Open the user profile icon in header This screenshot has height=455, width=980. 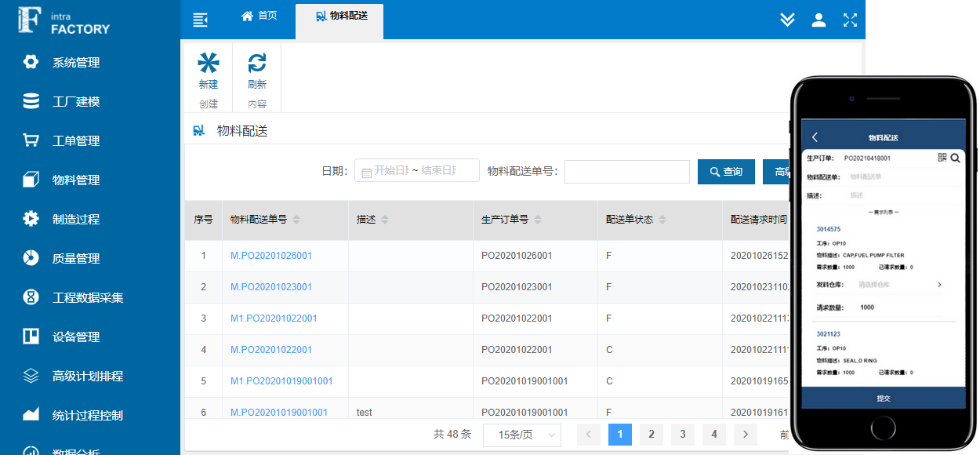[818, 20]
